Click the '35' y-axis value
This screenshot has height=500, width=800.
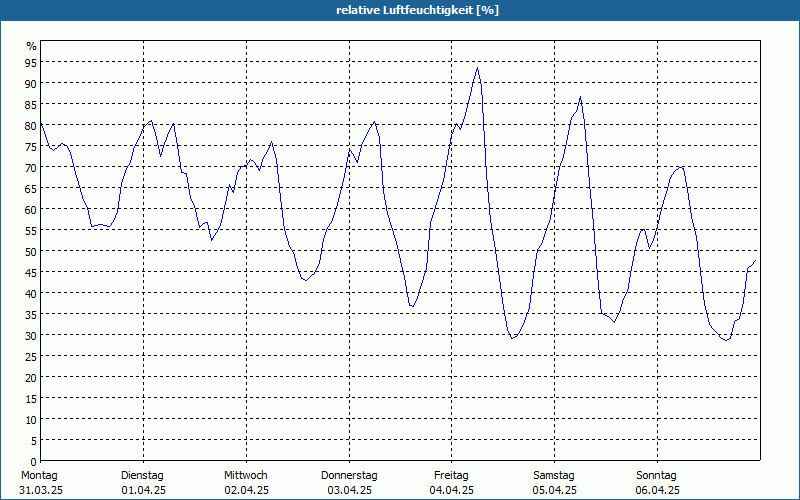click(31, 314)
